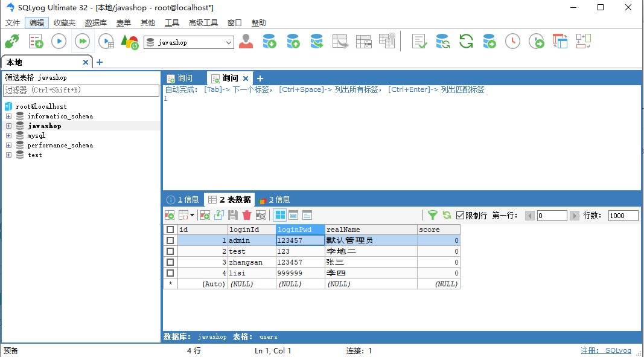The image size is (644, 357).
Task: Click the grey table with pin icon
Action: tap(387, 40)
